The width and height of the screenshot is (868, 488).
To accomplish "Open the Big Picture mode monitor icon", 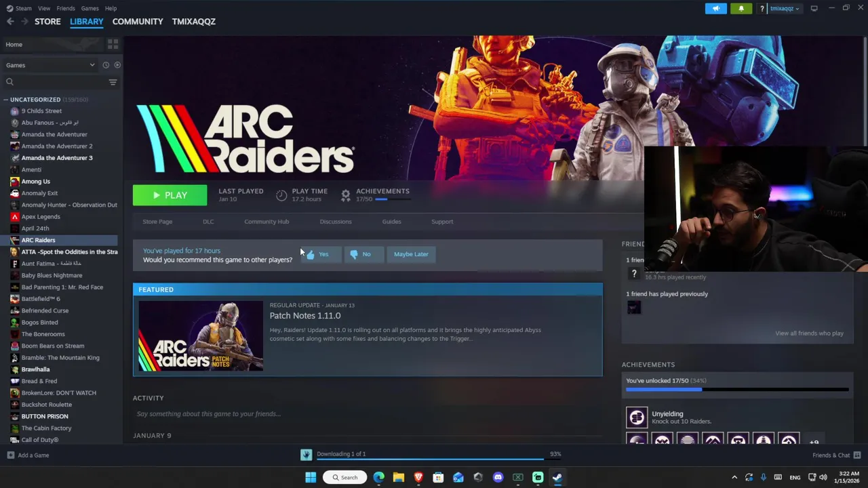I will pyautogui.click(x=814, y=8).
